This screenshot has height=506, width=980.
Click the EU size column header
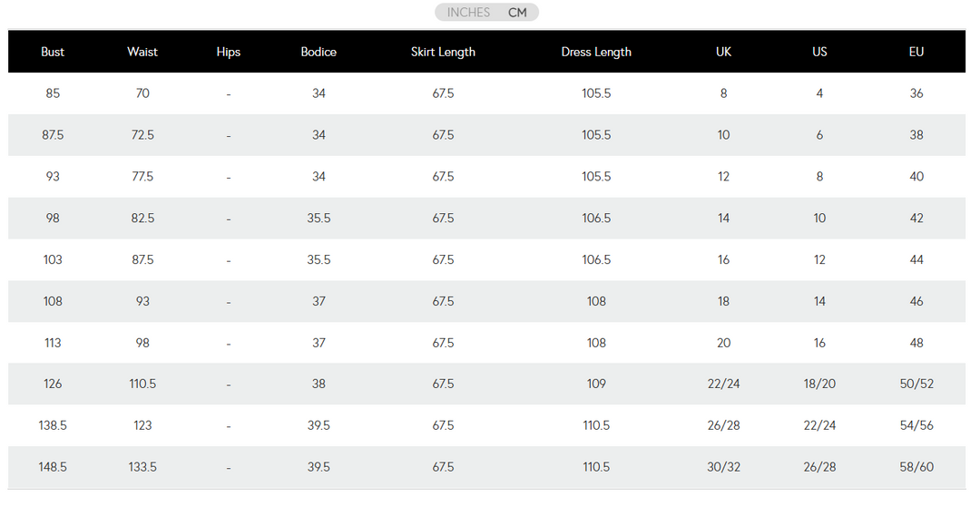916,52
